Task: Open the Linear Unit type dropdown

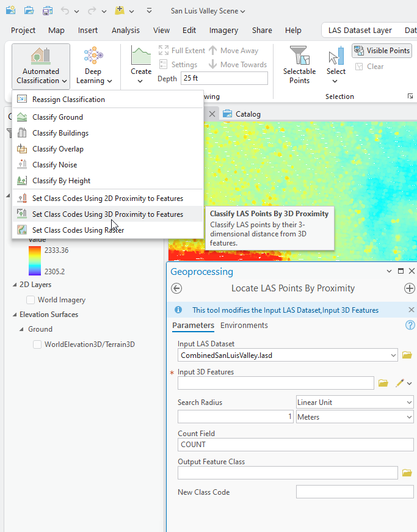Action: [355, 403]
